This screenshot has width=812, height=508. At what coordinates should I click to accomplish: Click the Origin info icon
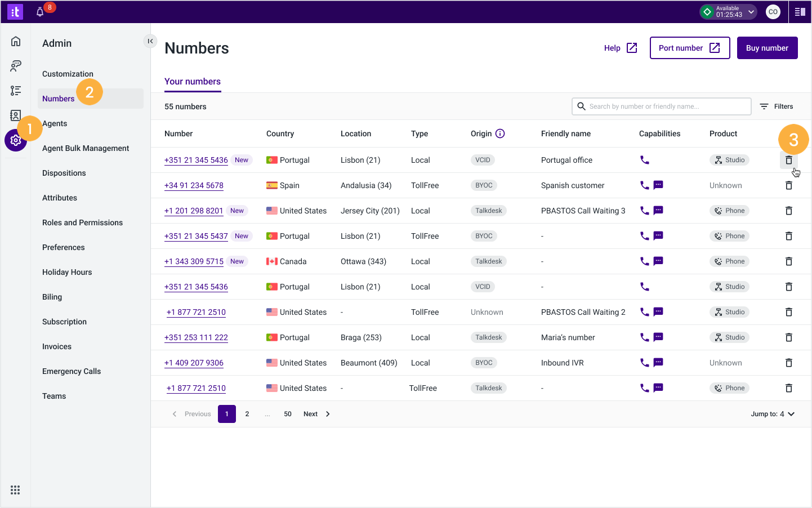pos(500,133)
